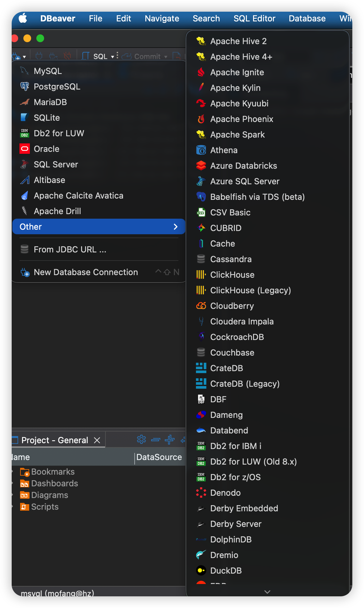Open Project panel settings gear
The width and height of the screenshot is (364, 608).
pos(141,439)
